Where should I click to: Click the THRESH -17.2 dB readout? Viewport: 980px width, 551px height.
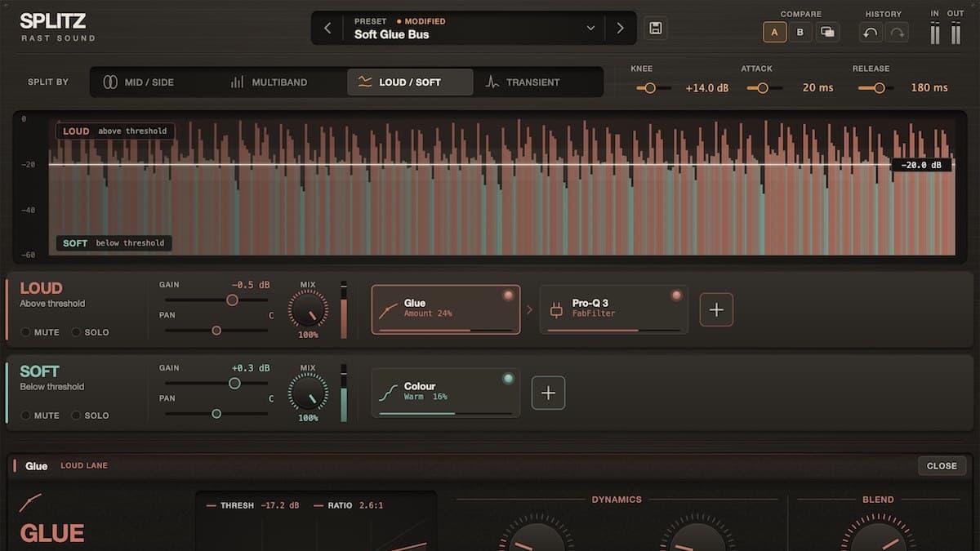pyautogui.click(x=253, y=505)
